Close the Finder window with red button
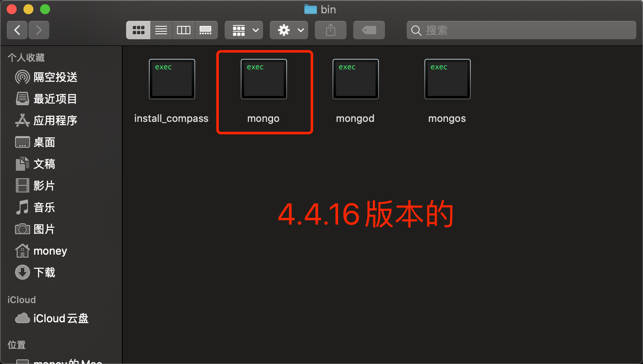 tap(12, 9)
